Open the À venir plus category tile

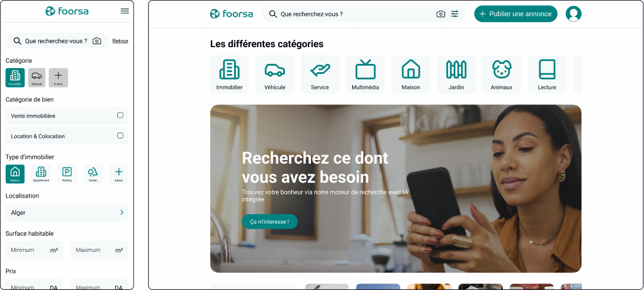pos(58,78)
